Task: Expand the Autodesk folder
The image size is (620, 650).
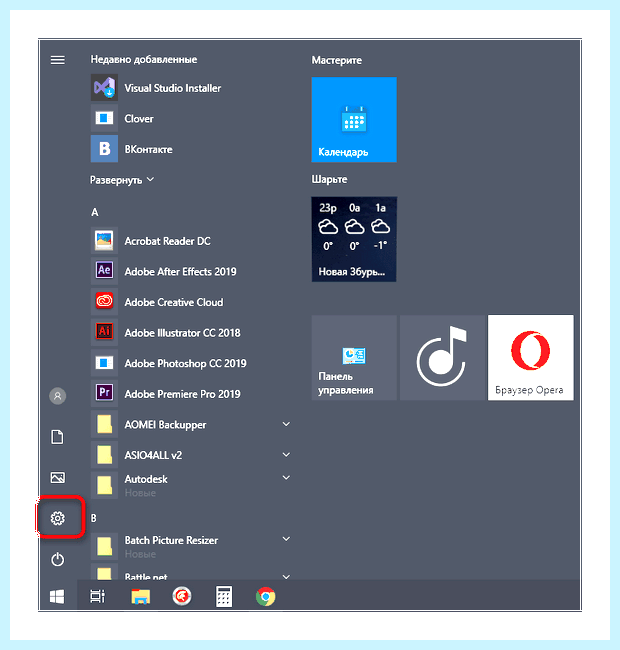Action: point(286,478)
